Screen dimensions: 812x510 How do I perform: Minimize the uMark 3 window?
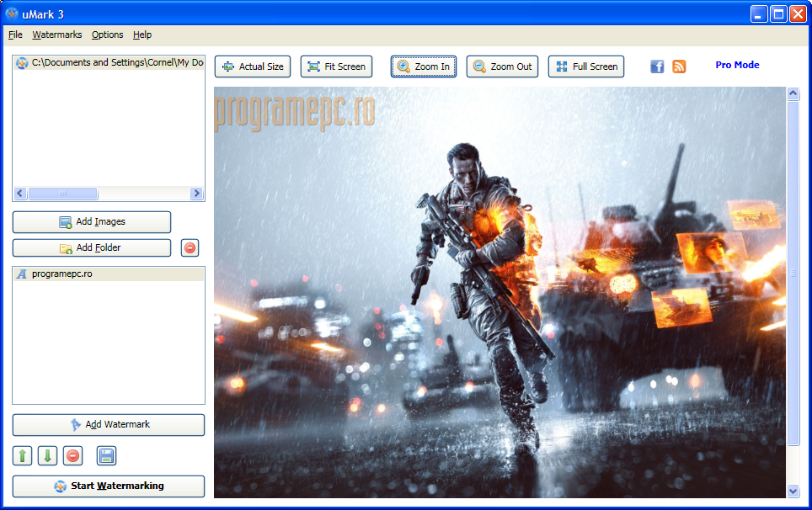pyautogui.click(x=759, y=14)
